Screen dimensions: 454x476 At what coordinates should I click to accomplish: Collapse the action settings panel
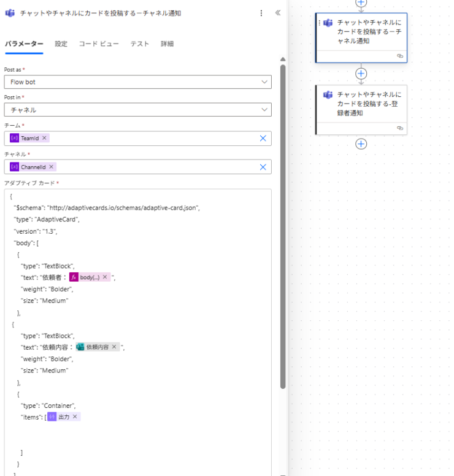[278, 13]
